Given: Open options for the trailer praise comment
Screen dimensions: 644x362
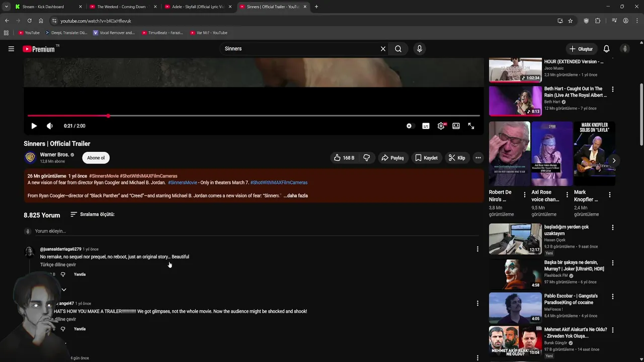Looking at the screenshot, I should click(x=477, y=303).
